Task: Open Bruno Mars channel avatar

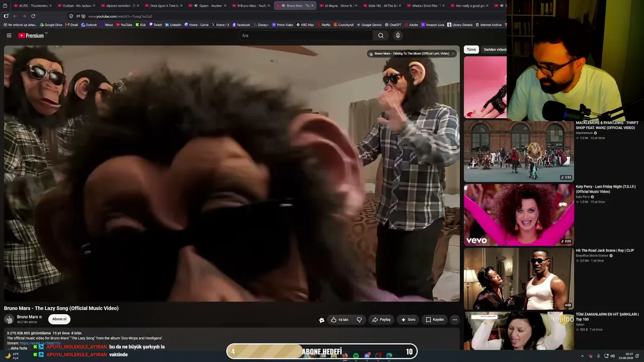Action: pyautogui.click(x=9, y=319)
